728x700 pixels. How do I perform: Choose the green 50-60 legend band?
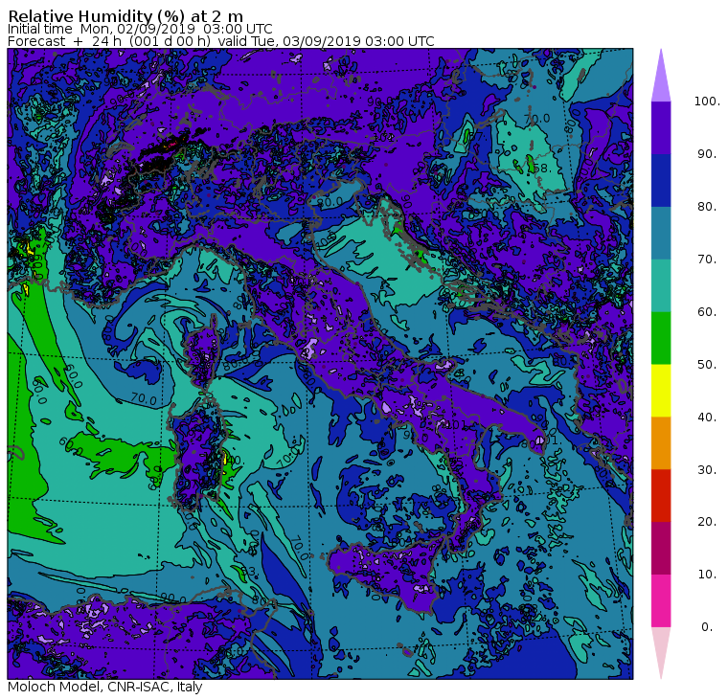click(x=661, y=338)
